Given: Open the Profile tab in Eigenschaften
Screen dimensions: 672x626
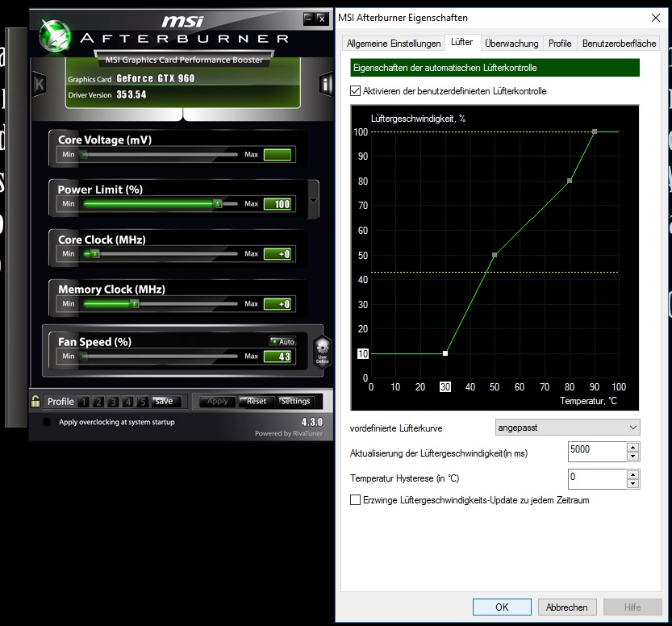Looking at the screenshot, I should pyautogui.click(x=560, y=44).
